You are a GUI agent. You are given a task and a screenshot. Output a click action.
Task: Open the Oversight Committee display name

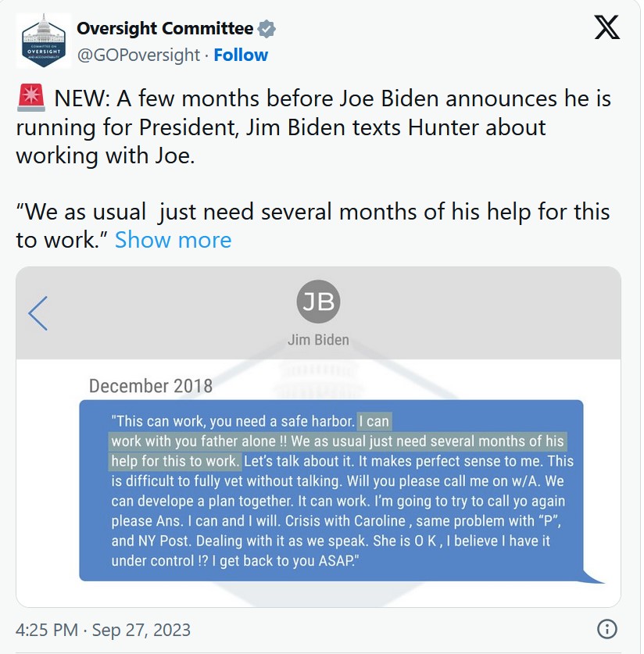tap(165, 28)
